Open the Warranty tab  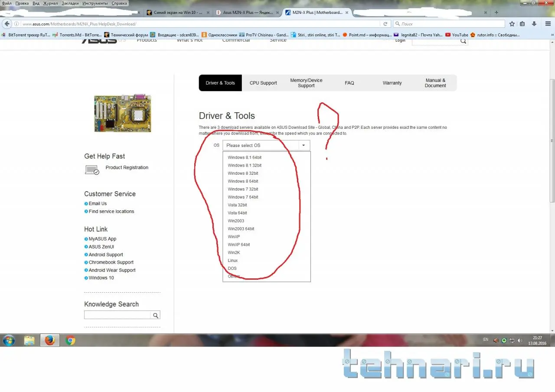point(392,83)
